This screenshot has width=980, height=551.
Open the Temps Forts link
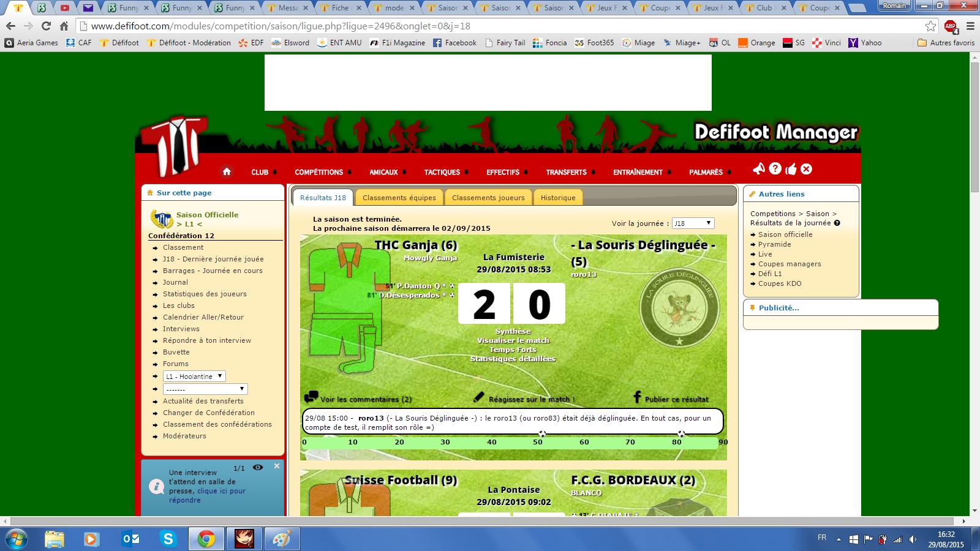pos(513,350)
